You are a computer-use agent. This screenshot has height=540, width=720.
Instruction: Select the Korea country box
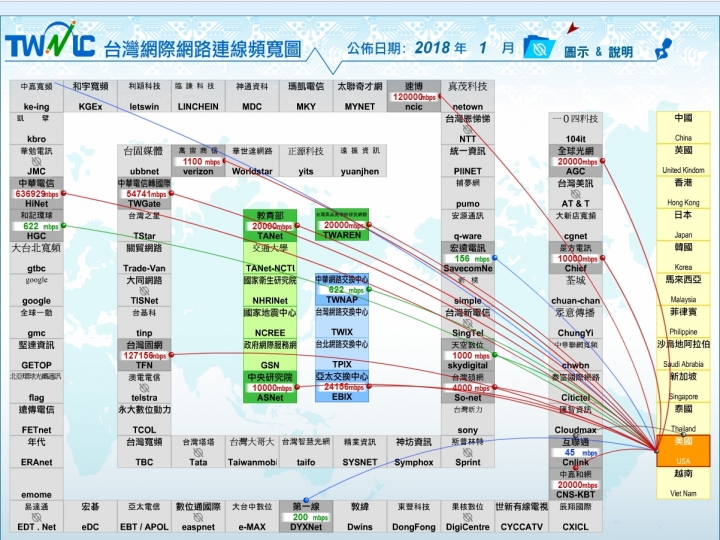[x=683, y=257]
